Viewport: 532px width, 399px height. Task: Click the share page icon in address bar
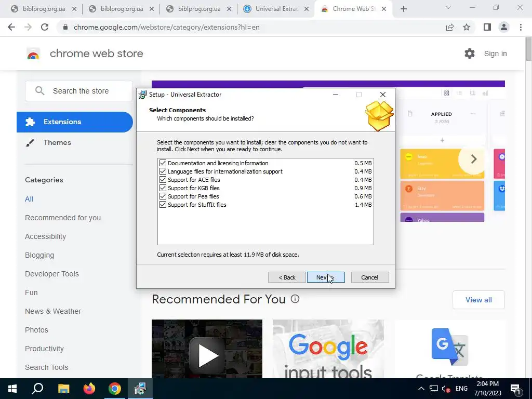point(450,27)
